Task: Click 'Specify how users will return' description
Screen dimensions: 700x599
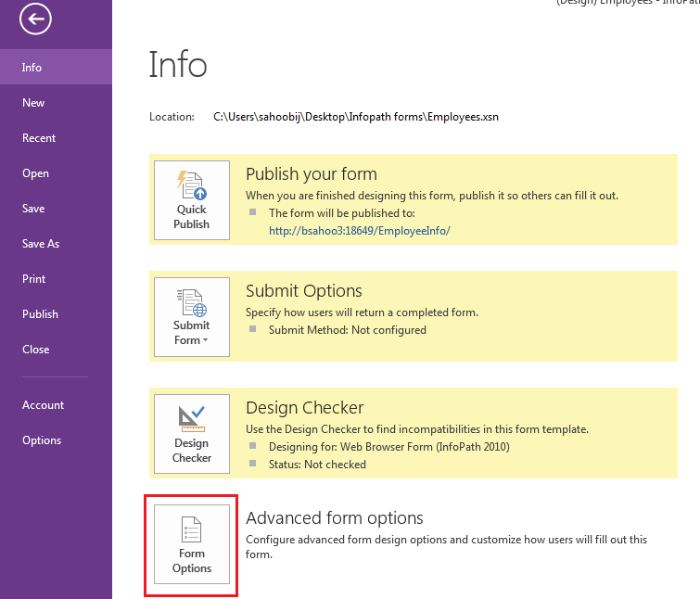Action: click(362, 312)
